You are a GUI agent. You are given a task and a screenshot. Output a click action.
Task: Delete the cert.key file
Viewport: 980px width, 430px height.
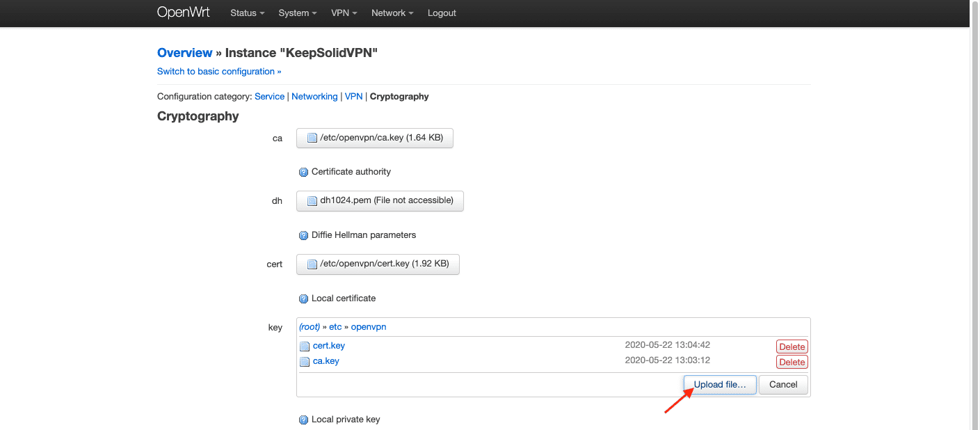coord(792,347)
